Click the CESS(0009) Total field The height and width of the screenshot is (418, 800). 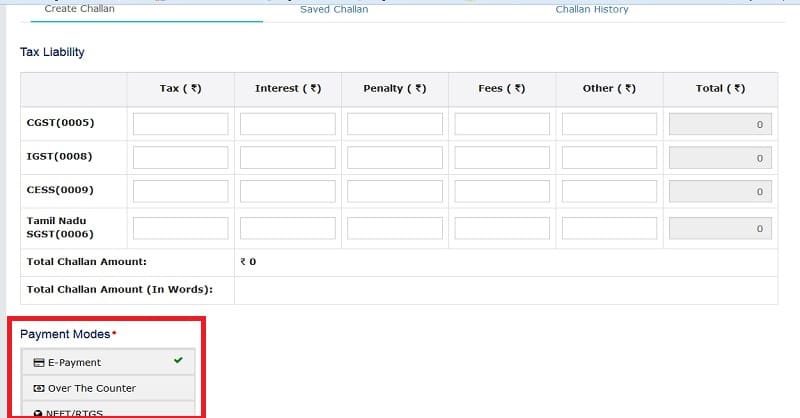click(x=720, y=191)
